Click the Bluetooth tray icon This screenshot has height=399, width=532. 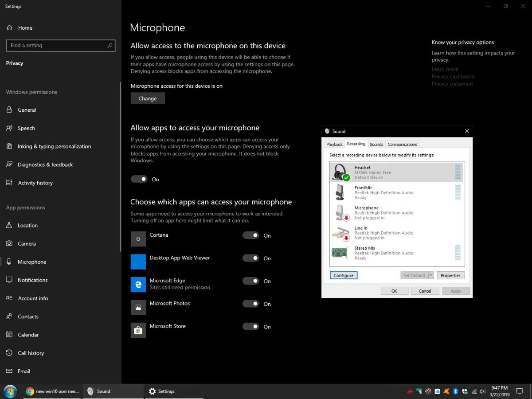click(x=455, y=391)
